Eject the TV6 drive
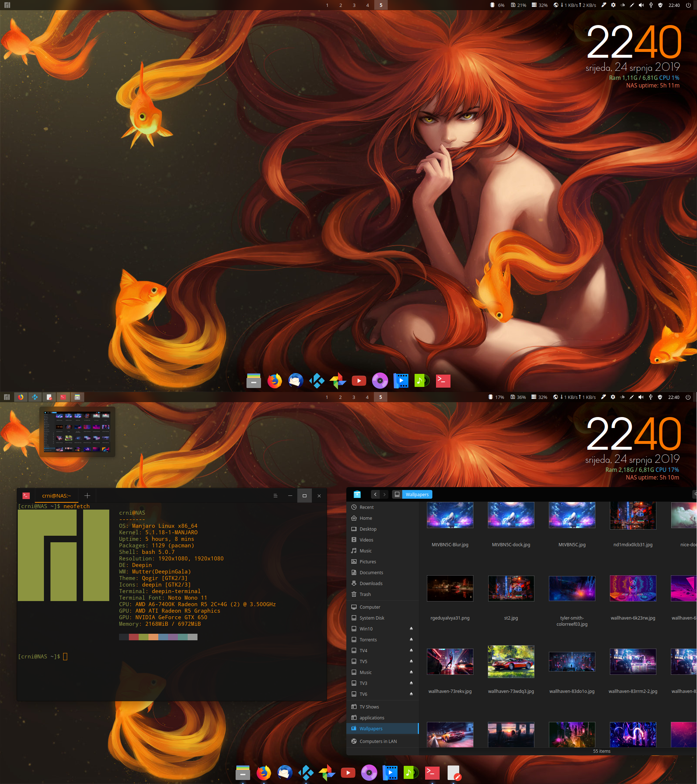Screen dimensions: 697x784 point(411,694)
